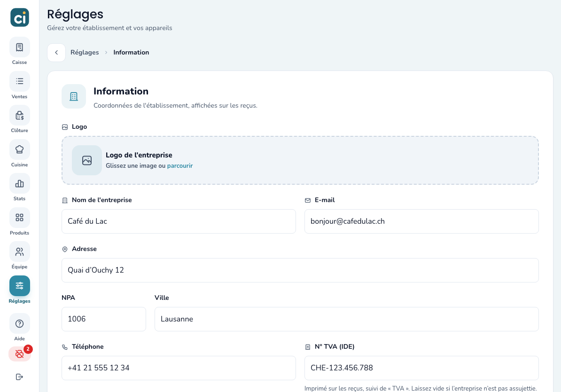
Task: Click the Réglages page title
Action: [75, 14]
